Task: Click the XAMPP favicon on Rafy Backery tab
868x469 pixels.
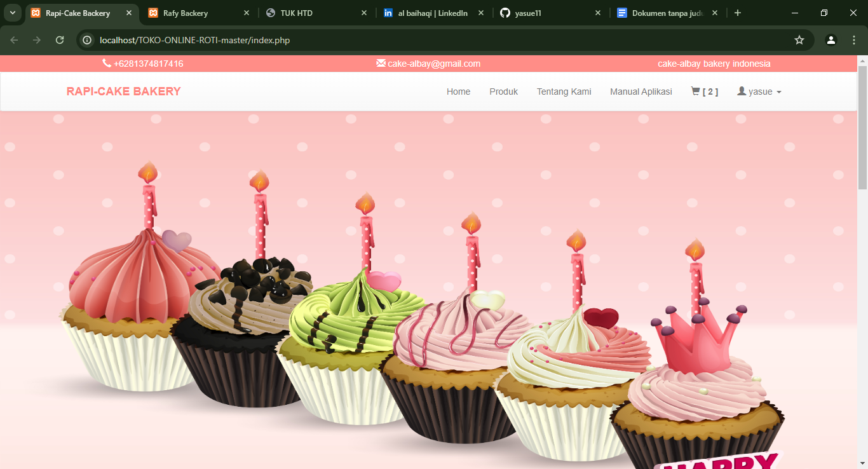Action: click(x=153, y=13)
